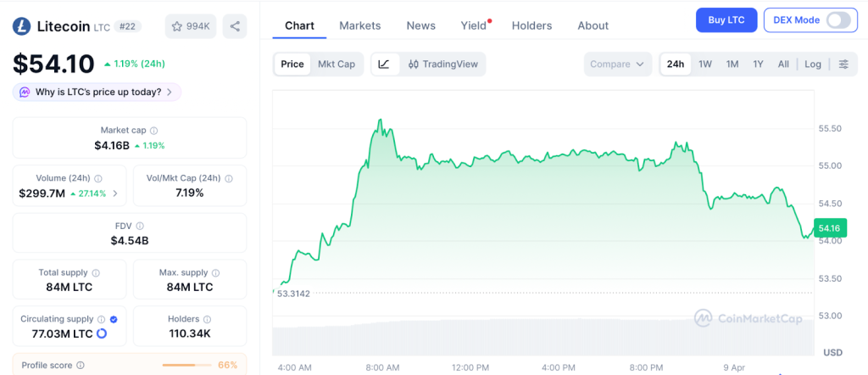Viewport: 868px width, 375px height.
Task: Open the Compare dropdown
Action: pyautogui.click(x=618, y=64)
